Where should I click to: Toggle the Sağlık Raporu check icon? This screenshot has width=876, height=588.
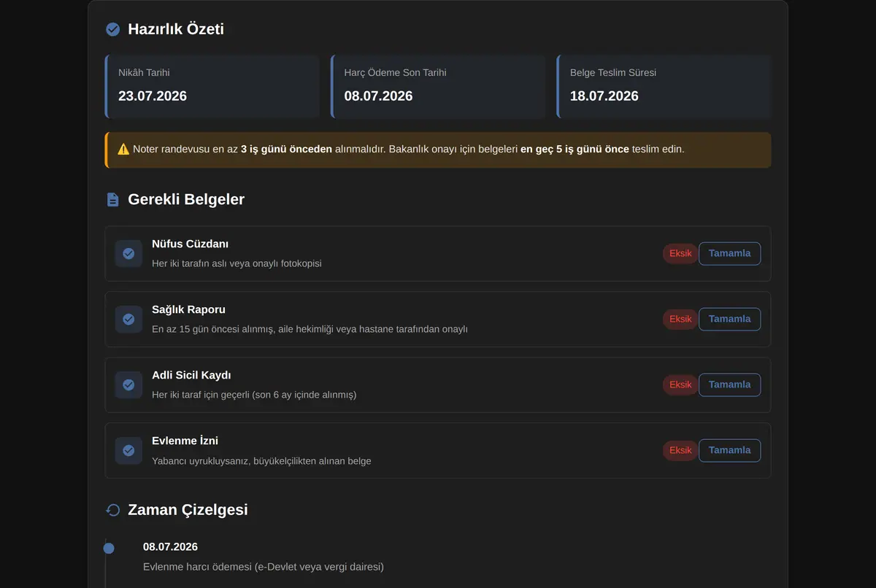tap(128, 319)
